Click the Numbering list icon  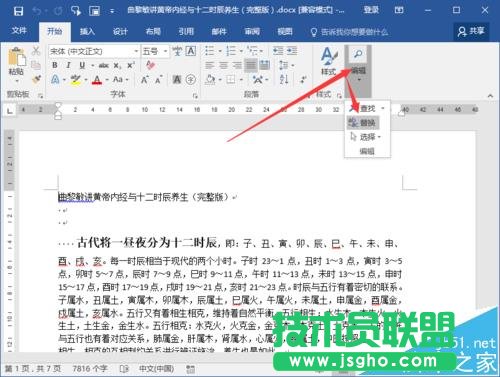[x=231, y=51]
